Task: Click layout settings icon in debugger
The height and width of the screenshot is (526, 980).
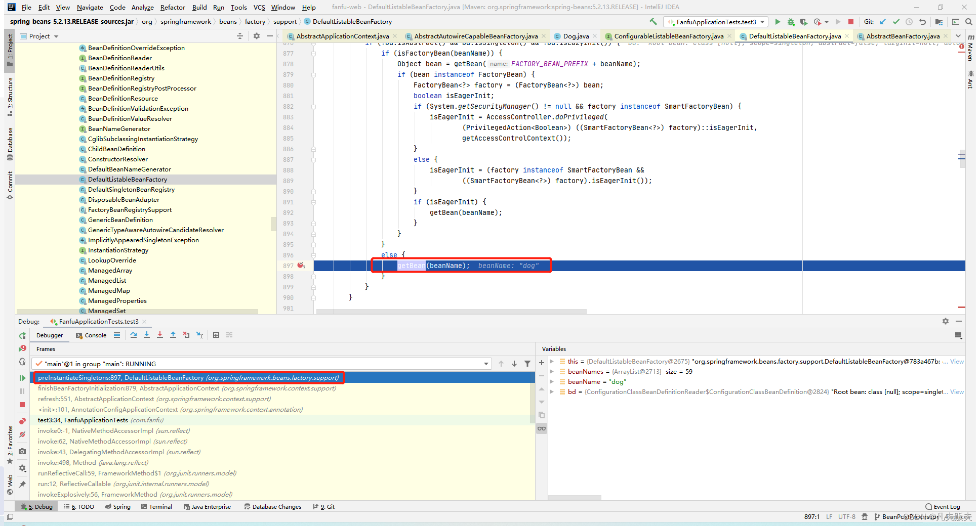Action: pyautogui.click(x=958, y=335)
